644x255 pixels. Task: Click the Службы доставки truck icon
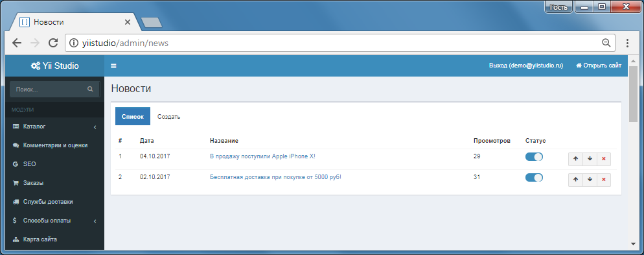16,202
